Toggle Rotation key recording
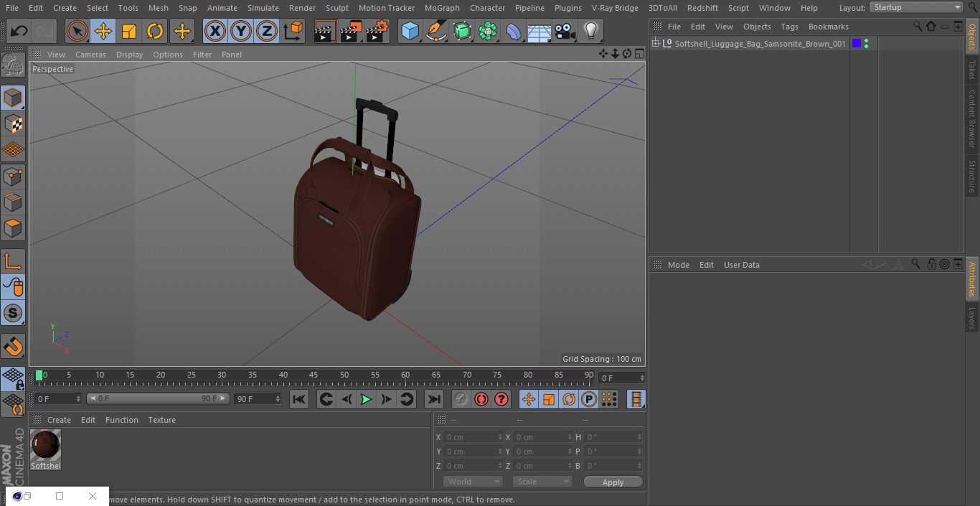Image resolution: width=980 pixels, height=506 pixels. point(569,399)
